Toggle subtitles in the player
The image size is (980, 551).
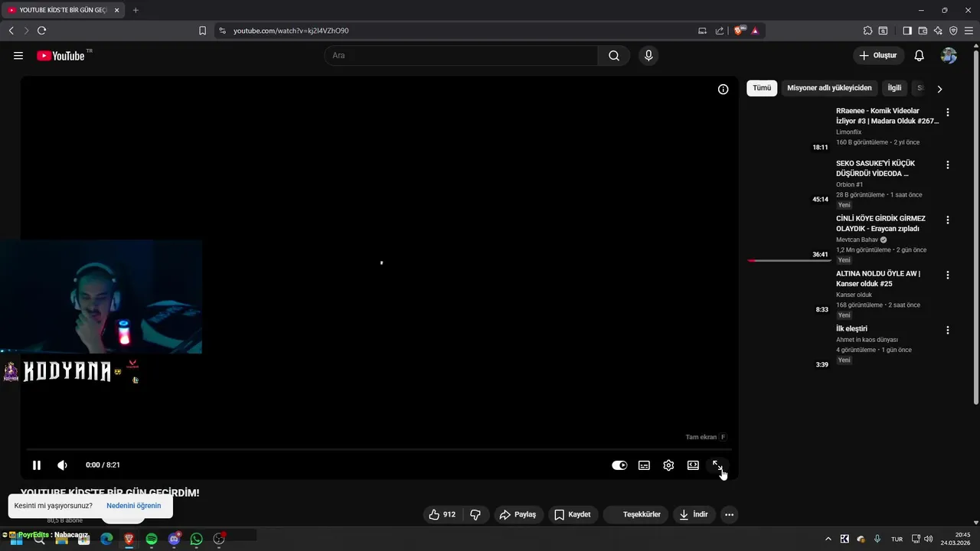click(x=645, y=465)
